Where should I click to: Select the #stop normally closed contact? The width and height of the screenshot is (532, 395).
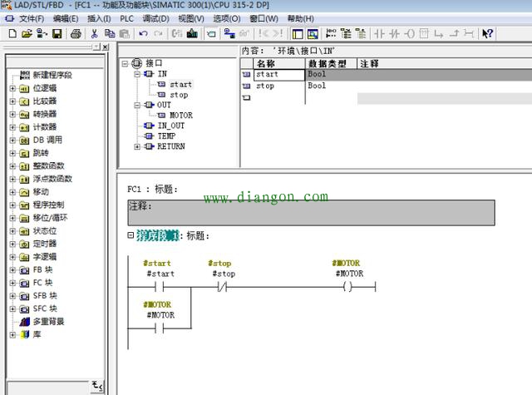click(222, 287)
